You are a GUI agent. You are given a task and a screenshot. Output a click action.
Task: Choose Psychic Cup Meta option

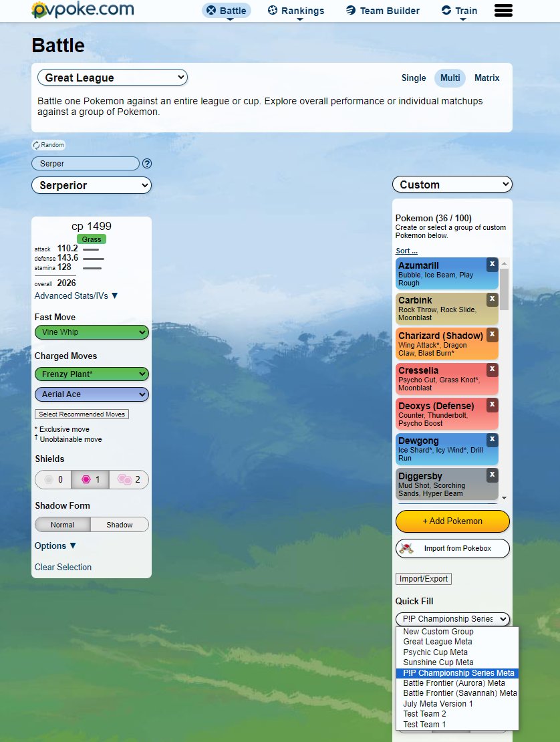pyautogui.click(x=457, y=652)
